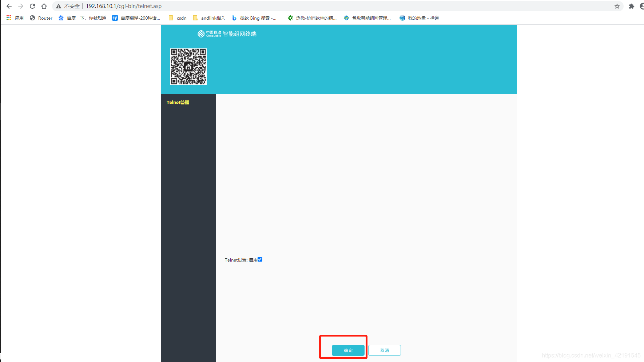
Task: Click the 确定 confirm button
Action: click(x=348, y=350)
